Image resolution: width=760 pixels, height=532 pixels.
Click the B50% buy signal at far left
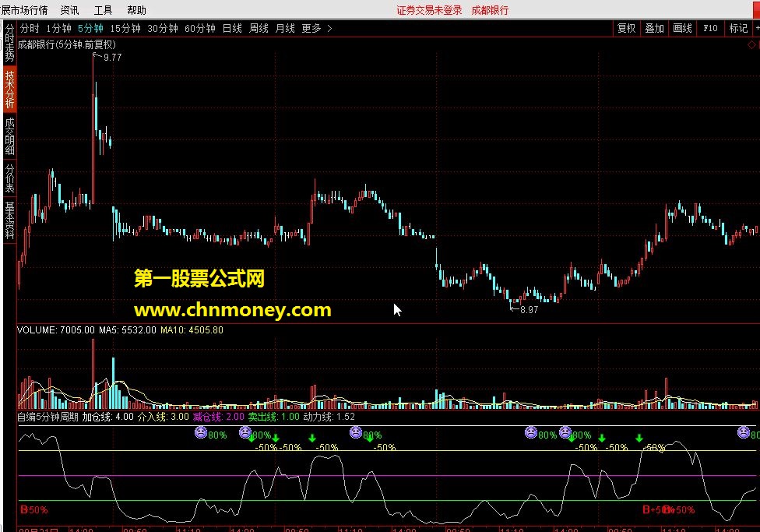[x=34, y=509]
